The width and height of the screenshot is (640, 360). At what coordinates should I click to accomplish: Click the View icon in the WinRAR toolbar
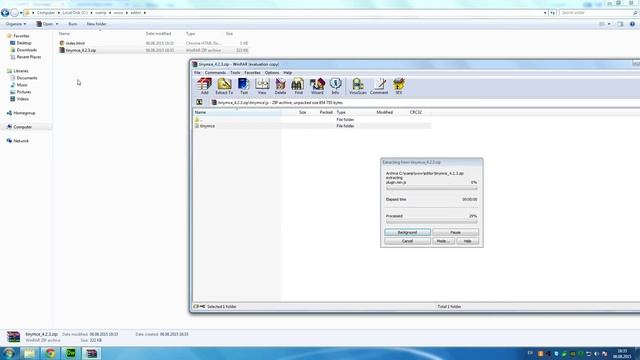[262, 86]
